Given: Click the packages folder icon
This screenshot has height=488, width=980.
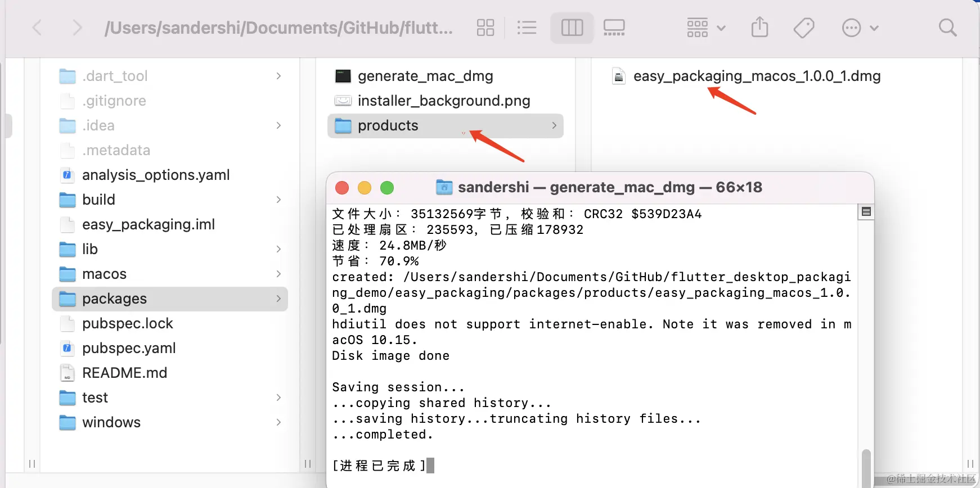Looking at the screenshot, I should click(x=68, y=299).
